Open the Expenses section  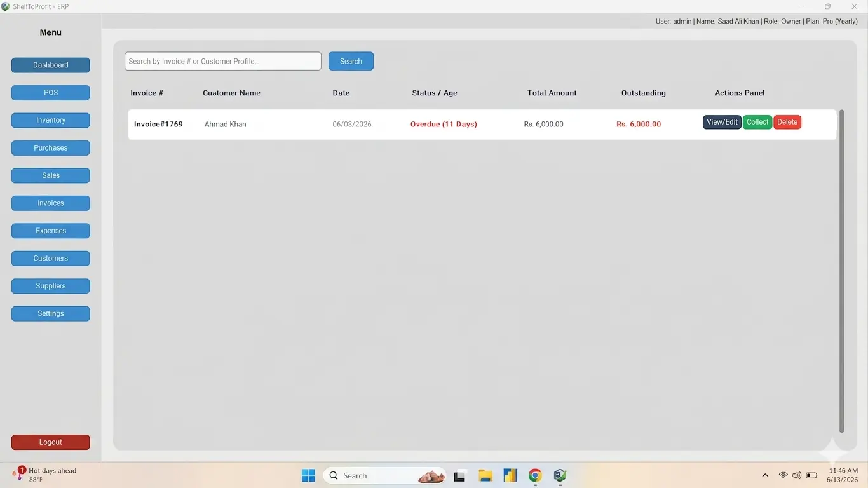click(50, 231)
